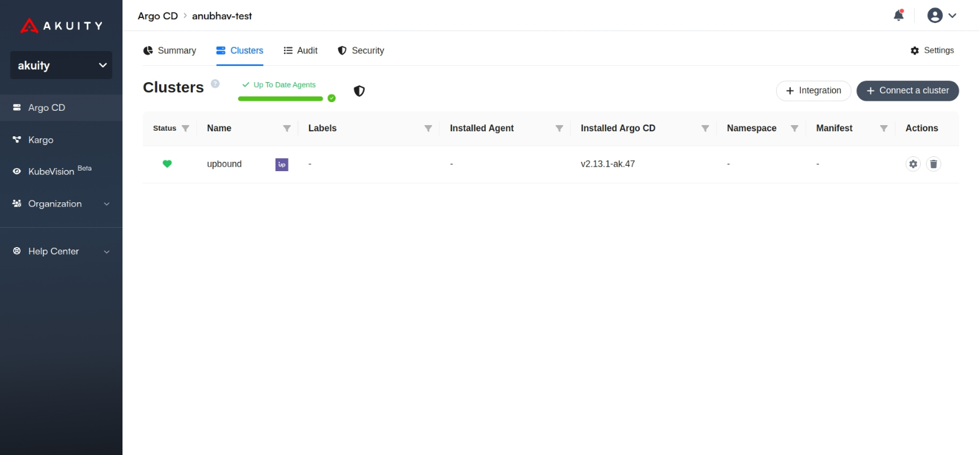980x455 pixels.
Task: Open KubeVision Beta in the sidebar
Action: (x=61, y=171)
